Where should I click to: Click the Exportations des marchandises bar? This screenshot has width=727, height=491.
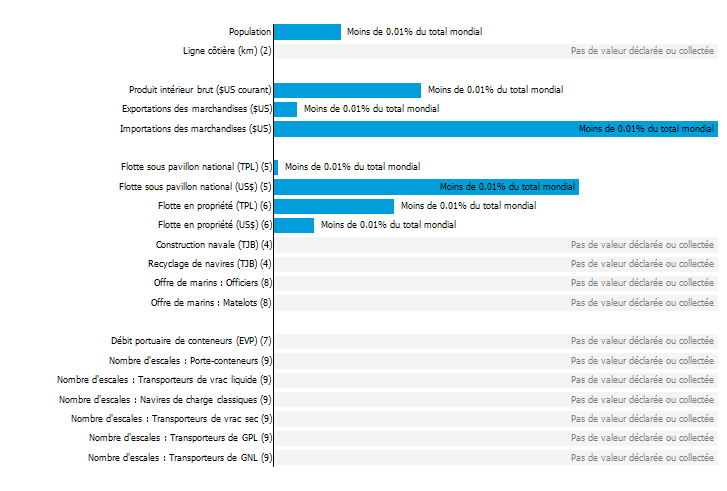[286, 109]
